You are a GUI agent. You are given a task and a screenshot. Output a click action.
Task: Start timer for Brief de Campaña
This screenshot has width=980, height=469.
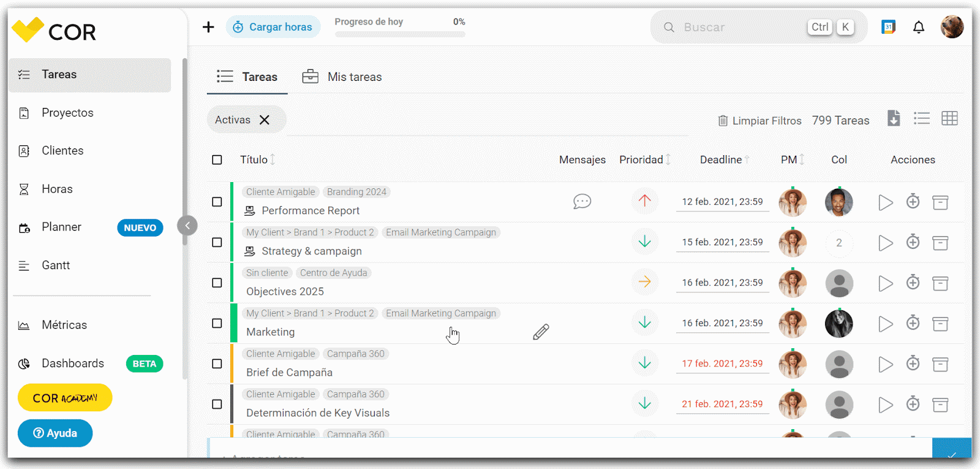tap(886, 364)
